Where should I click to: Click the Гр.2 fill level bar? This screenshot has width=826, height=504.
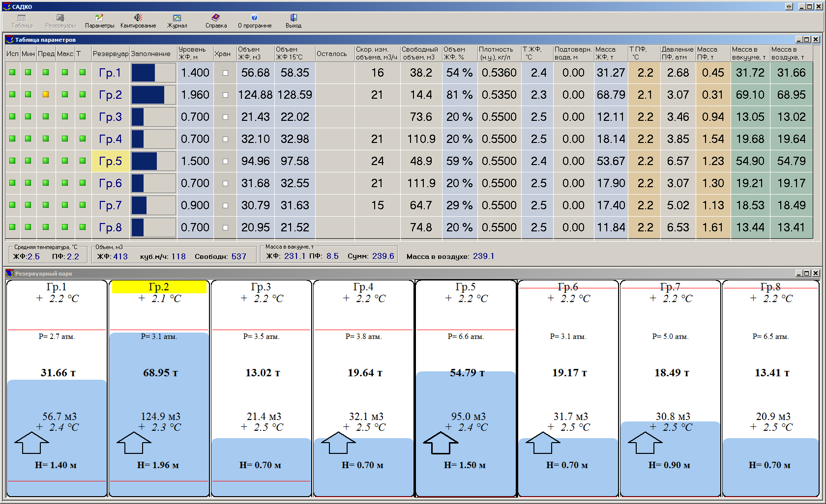153,95
